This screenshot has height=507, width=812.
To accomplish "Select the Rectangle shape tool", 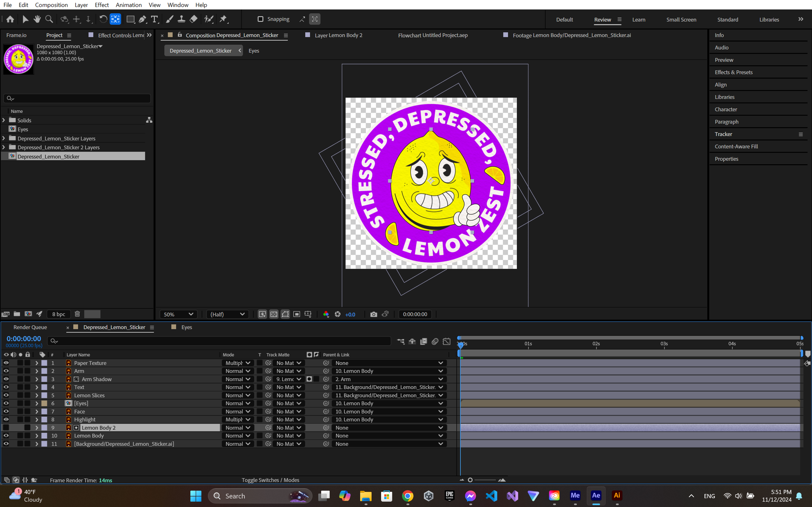I will [130, 19].
